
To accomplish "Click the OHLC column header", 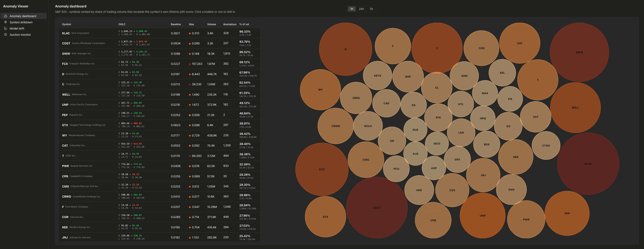I will [x=122, y=24].
